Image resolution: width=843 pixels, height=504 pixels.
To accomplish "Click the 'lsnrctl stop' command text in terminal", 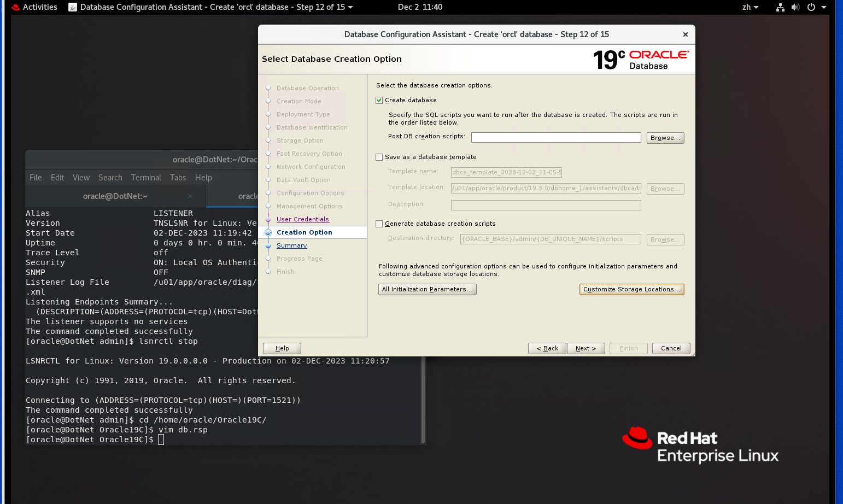I will 168,342.
